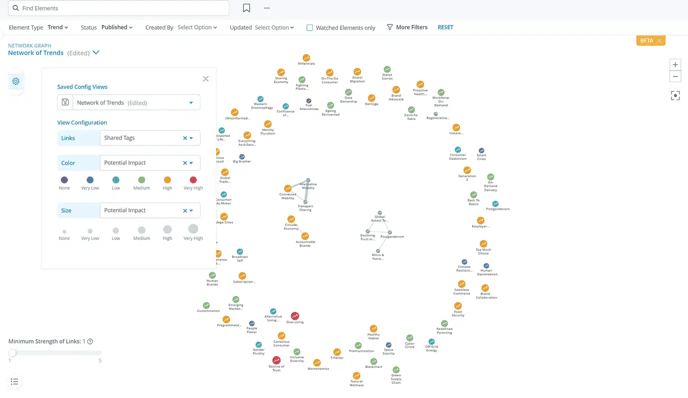688x398 pixels.
Task: Open the Status Published dropdown
Action: coord(117,27)
